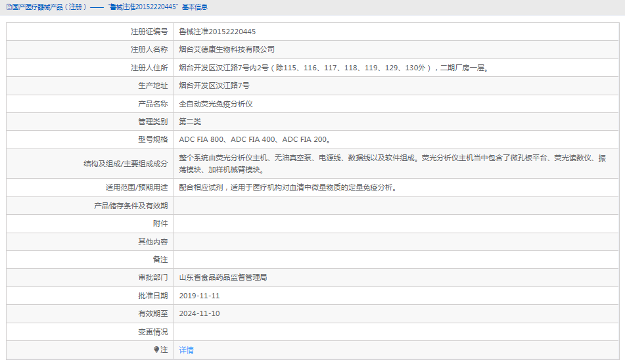Image resolution: width=625 pixels, height=364 pixels.
Task: Select production address 烟台开发区汉江路7号
Action: (214, 85)
